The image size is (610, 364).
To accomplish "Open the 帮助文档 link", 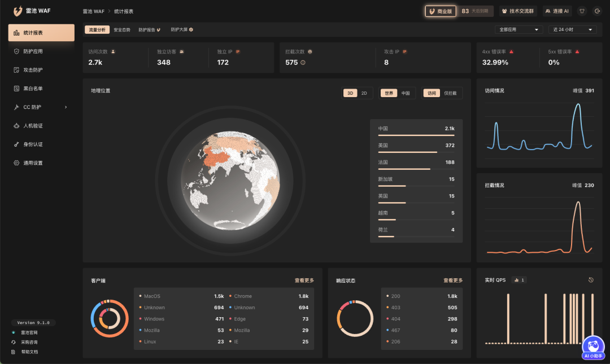I will (x=29, y=352).
